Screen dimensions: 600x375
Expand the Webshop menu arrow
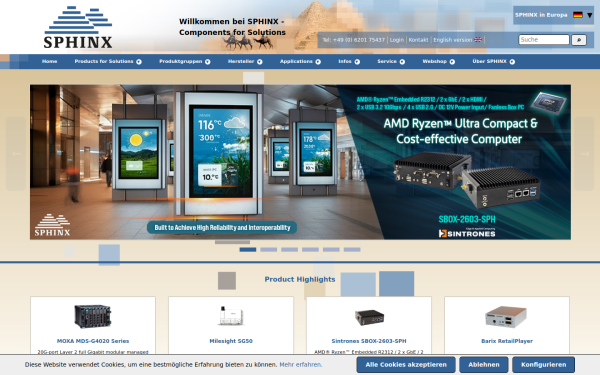point(452,62)
